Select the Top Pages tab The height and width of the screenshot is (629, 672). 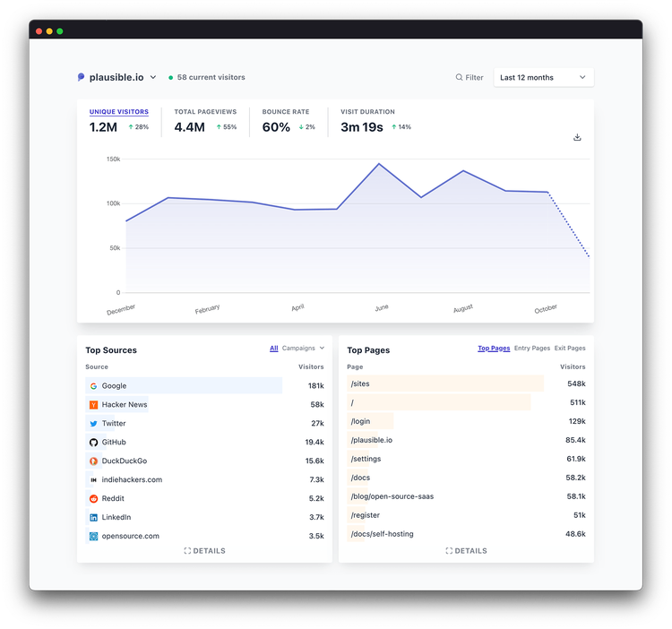(x=494, y=348)
